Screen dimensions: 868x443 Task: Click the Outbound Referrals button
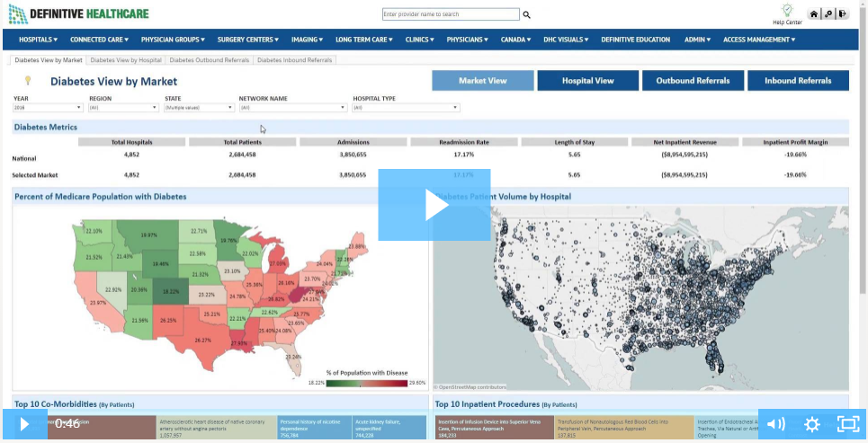point(694,81)
